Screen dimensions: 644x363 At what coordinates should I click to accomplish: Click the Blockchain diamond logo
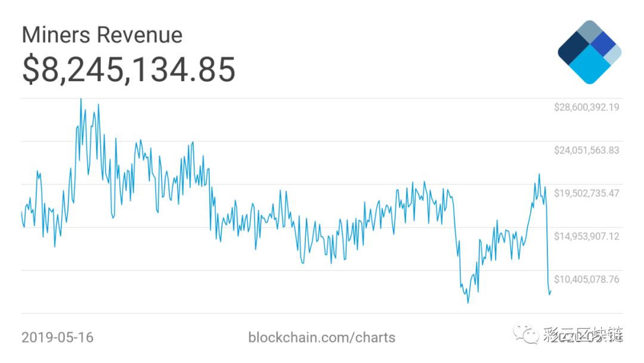589,52
